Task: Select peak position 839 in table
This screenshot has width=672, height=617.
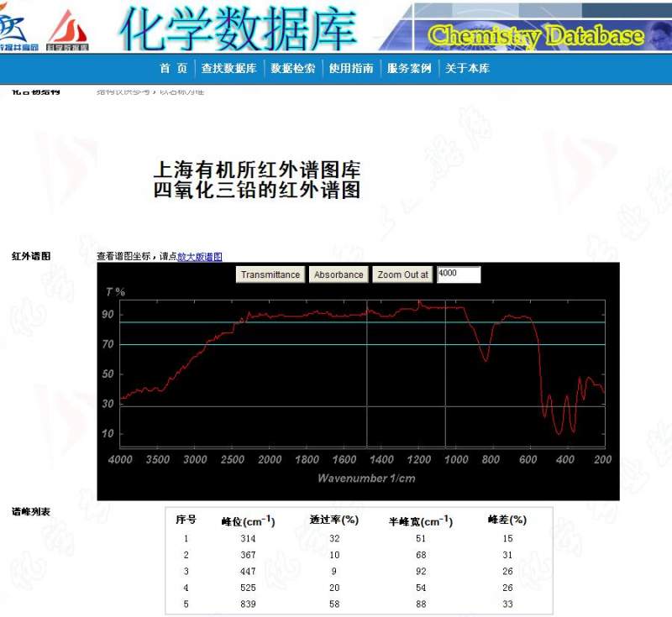Action: [248, 604]
